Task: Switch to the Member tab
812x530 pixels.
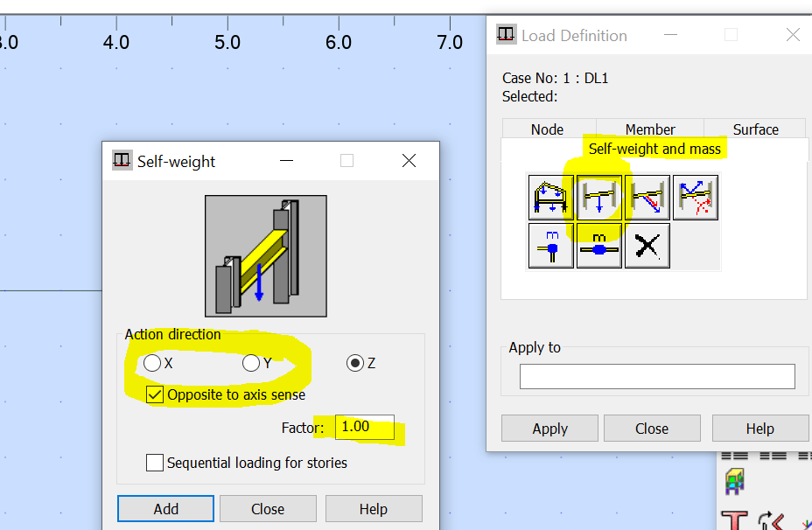Action: click(x=650, y=129)
